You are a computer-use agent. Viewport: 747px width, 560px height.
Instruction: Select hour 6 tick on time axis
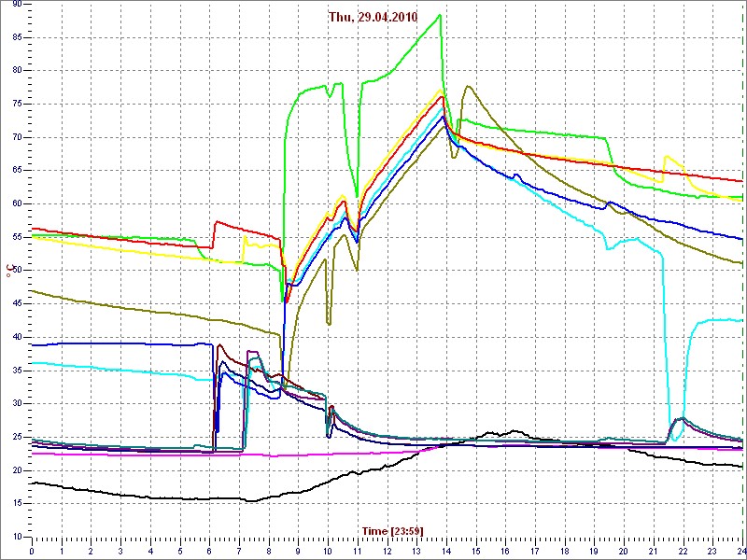click(x=209, y=551)
